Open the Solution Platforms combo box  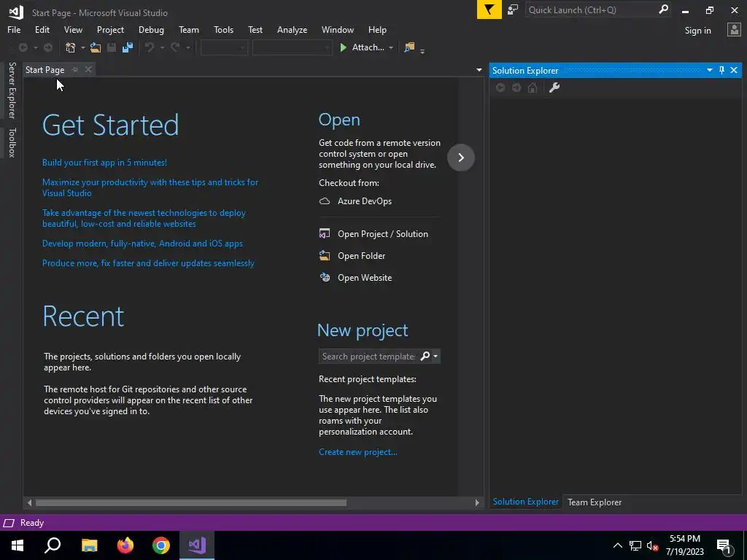coord(292,47)
